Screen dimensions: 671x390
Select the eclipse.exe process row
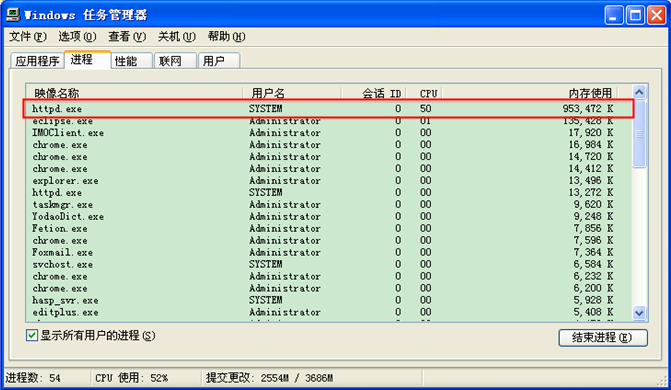click(328, 121)
